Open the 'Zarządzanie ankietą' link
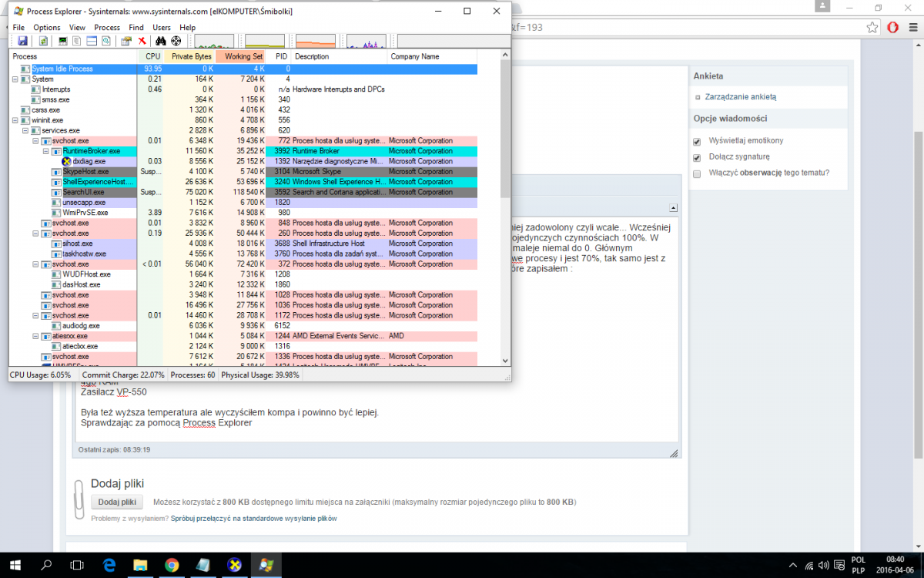 742,97
